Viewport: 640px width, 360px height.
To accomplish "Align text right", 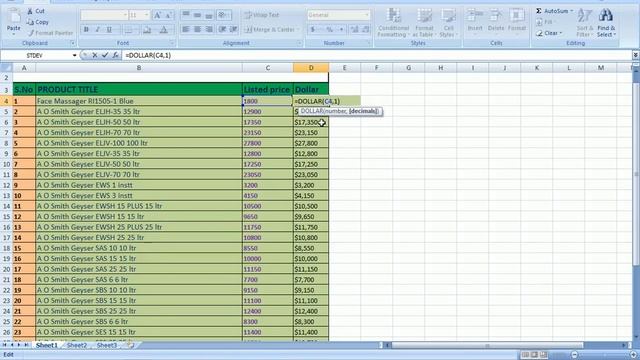I will tap(209, 29).
